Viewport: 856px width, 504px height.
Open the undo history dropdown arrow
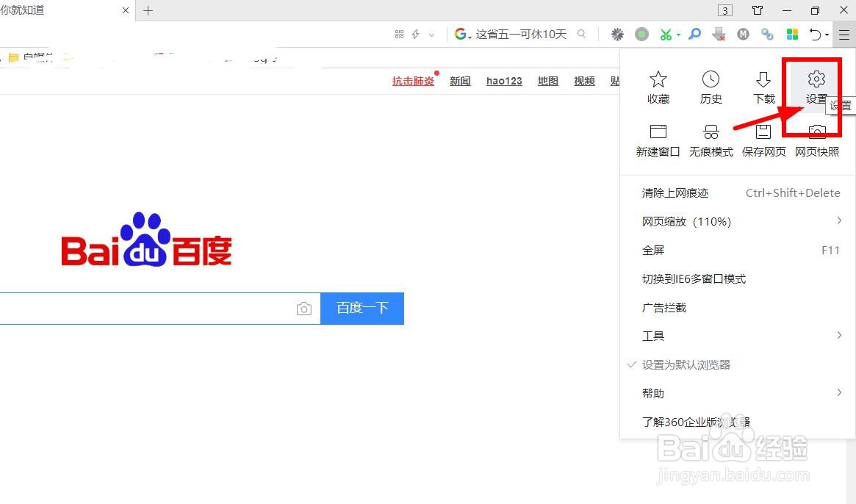click(827, 35)
